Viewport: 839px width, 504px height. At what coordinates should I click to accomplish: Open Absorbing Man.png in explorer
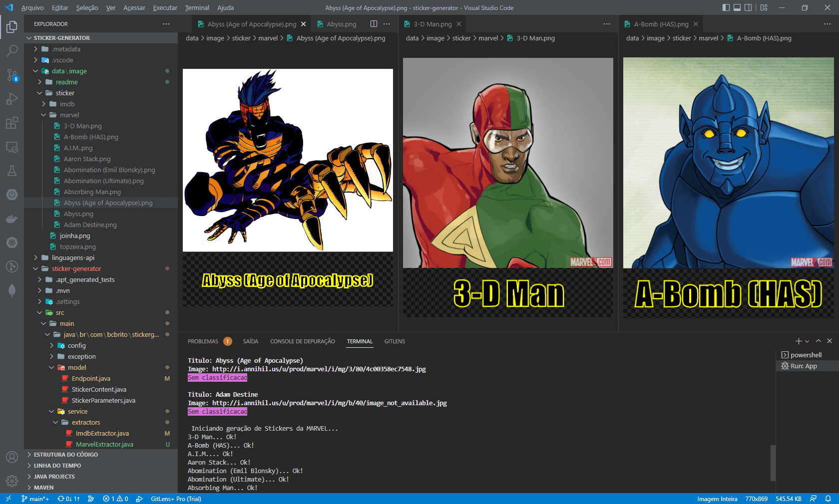(x=101, y=192)
